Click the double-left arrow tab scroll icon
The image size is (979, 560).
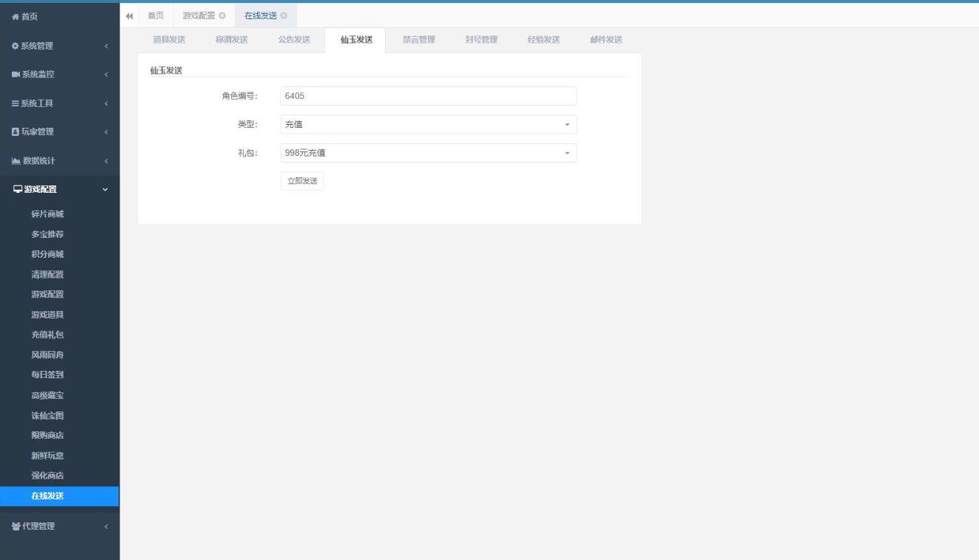point(130,16)
